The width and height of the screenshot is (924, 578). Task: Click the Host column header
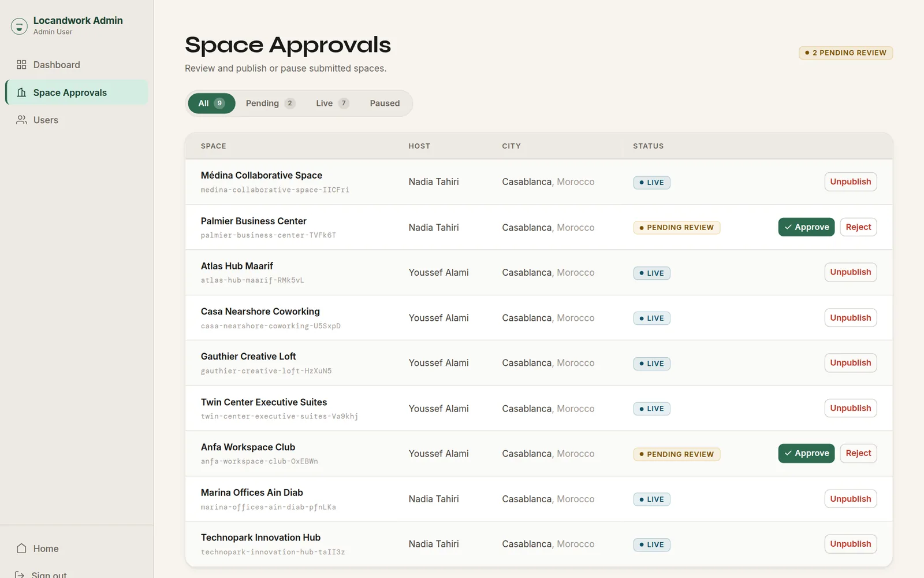pyautogui.click(x=419, y=146)
